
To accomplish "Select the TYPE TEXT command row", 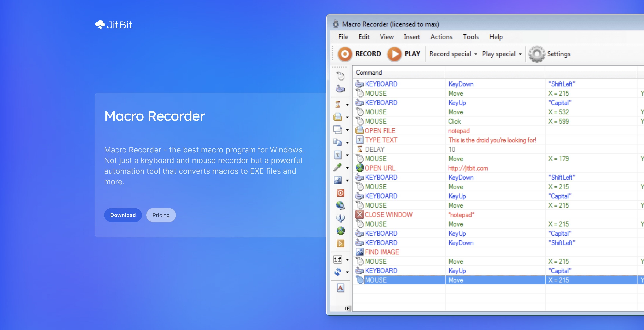I will pyautogui.click(x=381, y=140).
